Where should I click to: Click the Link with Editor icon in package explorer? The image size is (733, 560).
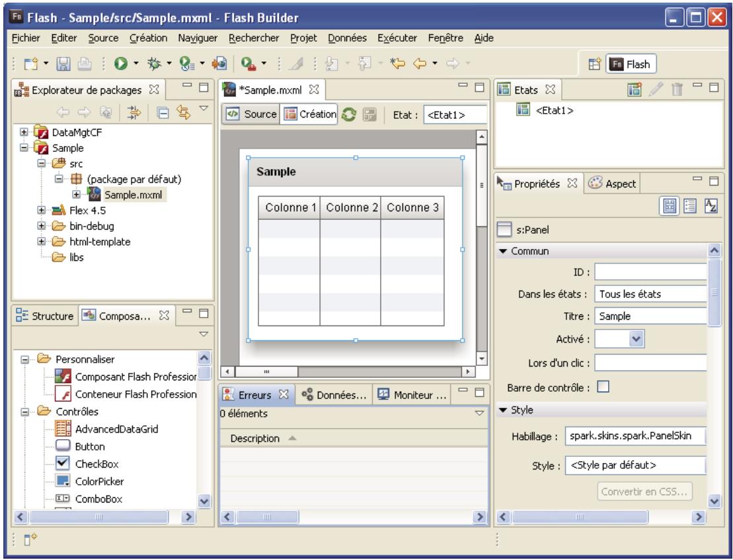(x=183, y=112)
